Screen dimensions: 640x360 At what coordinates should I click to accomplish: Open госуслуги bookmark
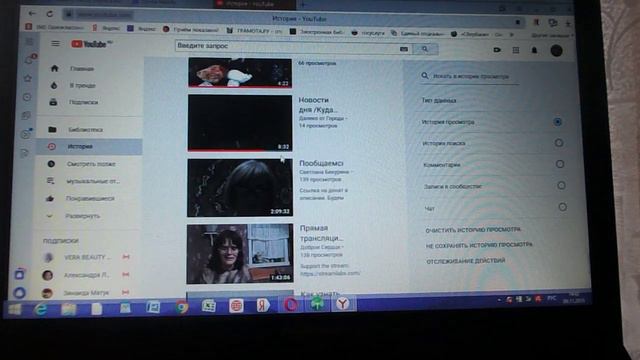coord(368,33)
